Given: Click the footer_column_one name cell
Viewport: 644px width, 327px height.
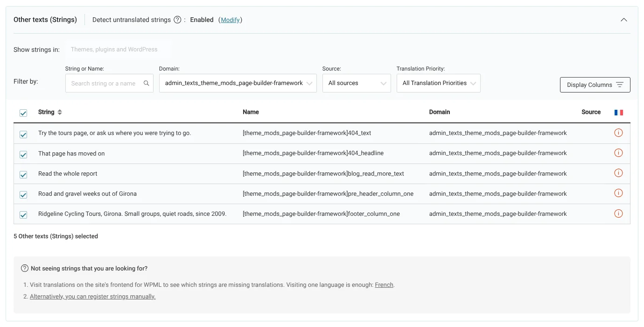Looking at the screenshot, I should coord(321,214).
